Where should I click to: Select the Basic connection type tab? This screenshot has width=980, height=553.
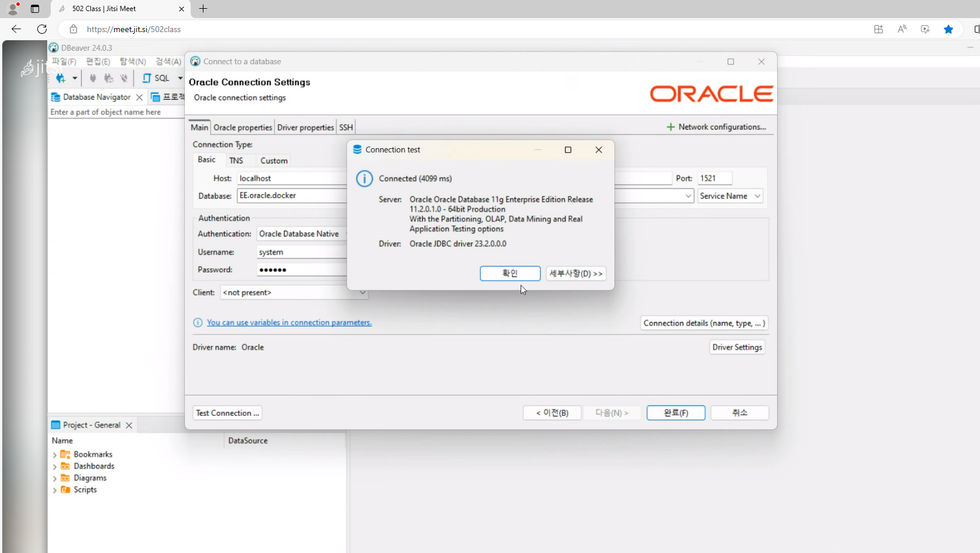(x=206, y=160)
